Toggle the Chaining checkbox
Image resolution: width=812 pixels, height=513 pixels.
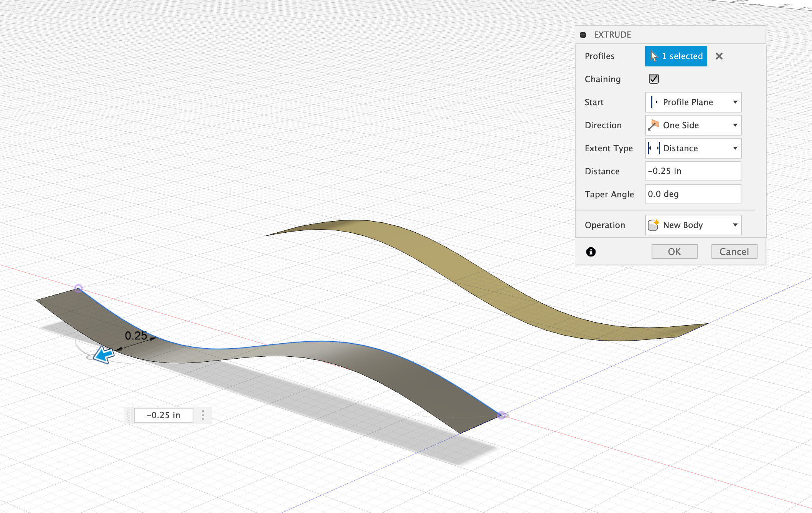(x=654, y=79)
